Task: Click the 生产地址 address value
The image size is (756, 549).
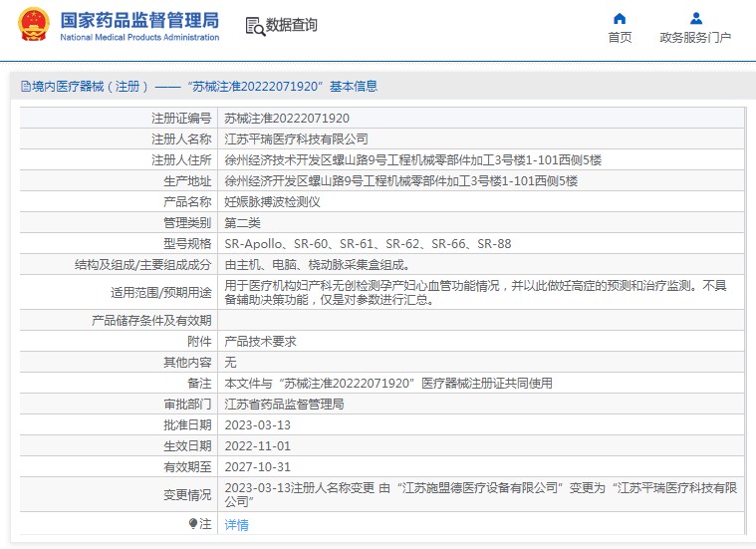Action: (400, 181)
